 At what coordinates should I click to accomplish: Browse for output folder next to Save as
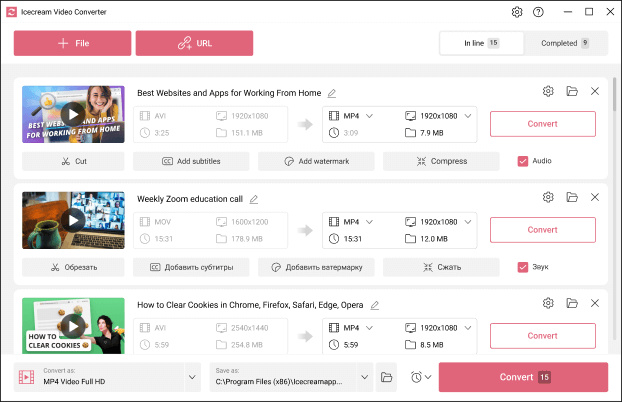386,377
